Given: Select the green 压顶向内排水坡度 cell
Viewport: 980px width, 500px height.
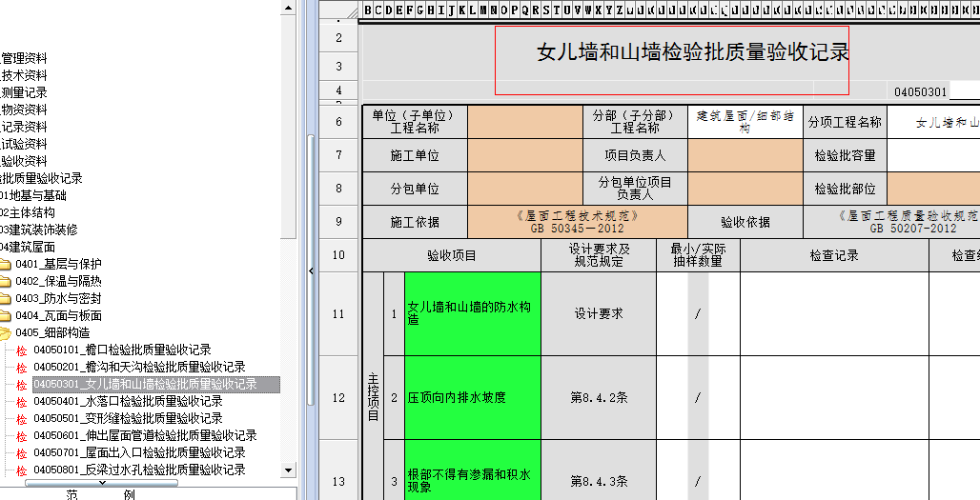Looking at the screenshot, I should (x=472, y=397).
